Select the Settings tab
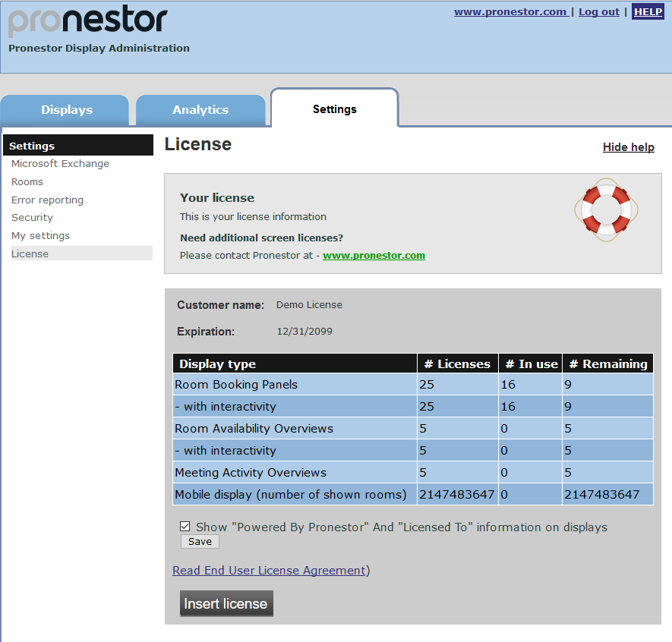Viewport: 672px width, 642px height. pyautogui.click(x=334, y=109)
